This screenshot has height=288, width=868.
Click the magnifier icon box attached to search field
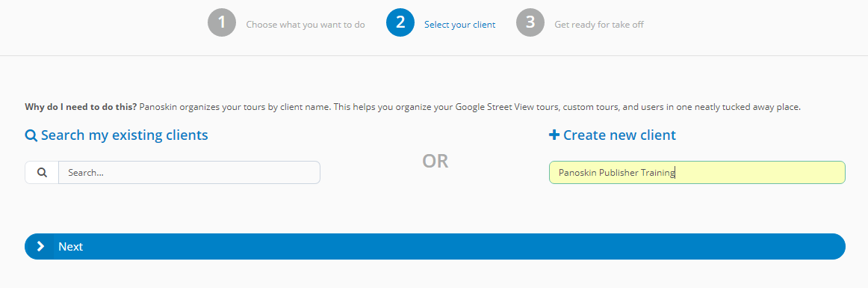click(42, 172)
